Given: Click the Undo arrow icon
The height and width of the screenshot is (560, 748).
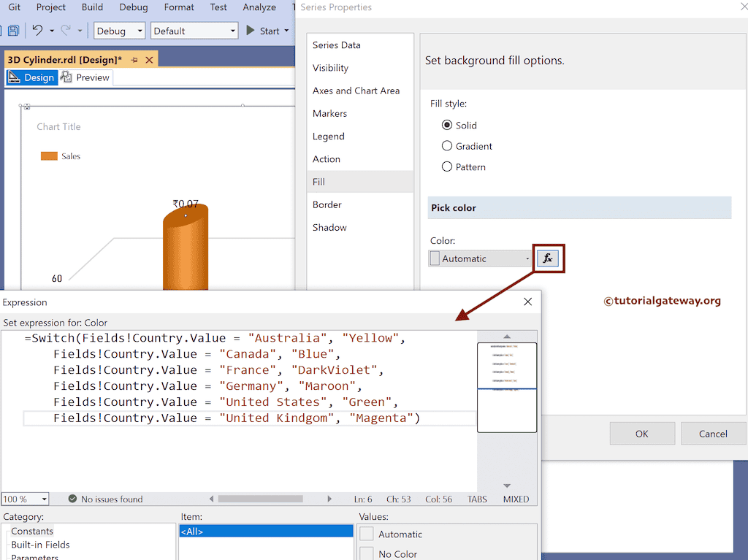Looking at the screenshot, I should pyautogui.click(x=37, y=31).
